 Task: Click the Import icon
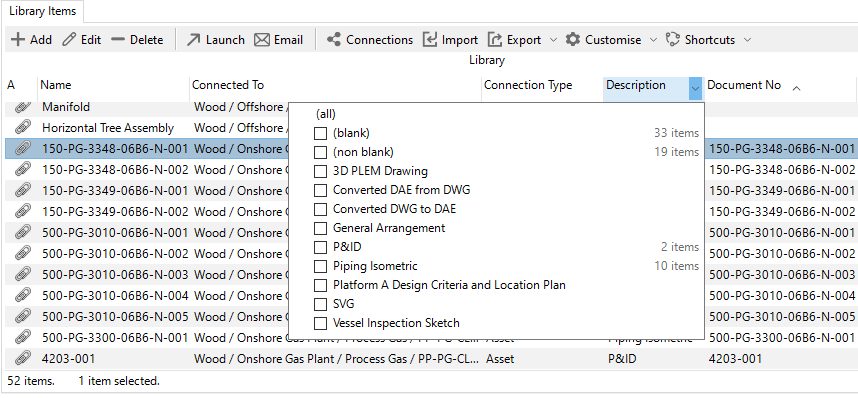pyautogui.click(x=430, y=39)
